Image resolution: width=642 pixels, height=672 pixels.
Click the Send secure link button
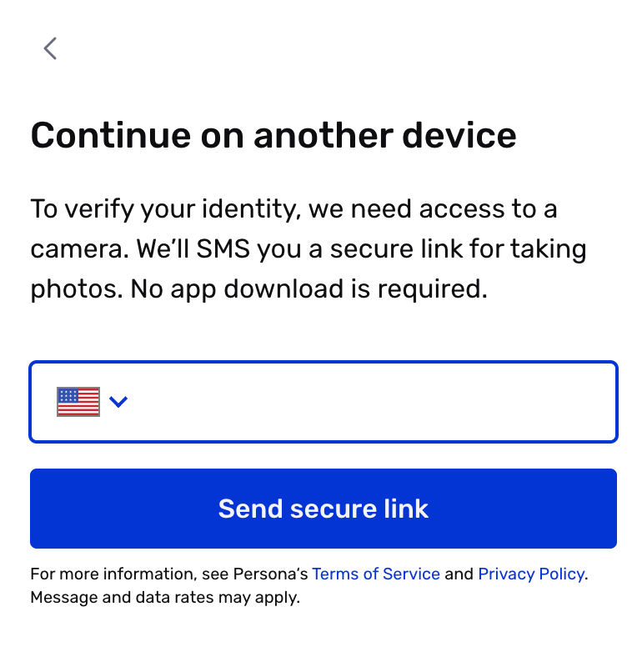[x=324, y=509]
